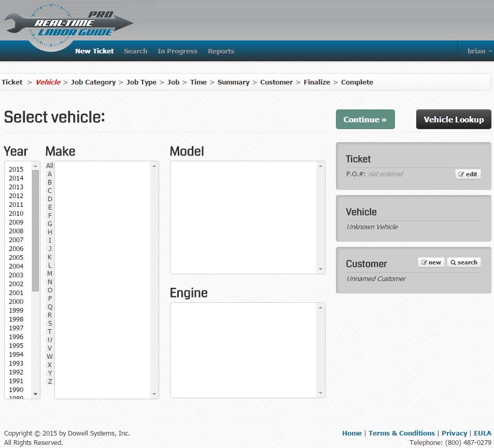Viewport: 494px width, 448px height.
Task: Click the magnifier icon on the customer search button
Action: coord(454,262)
